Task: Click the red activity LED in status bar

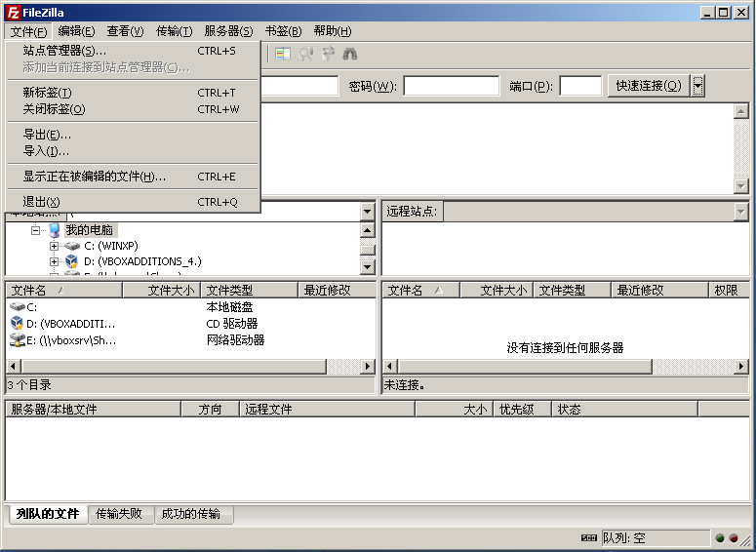Action: (734, 537)
